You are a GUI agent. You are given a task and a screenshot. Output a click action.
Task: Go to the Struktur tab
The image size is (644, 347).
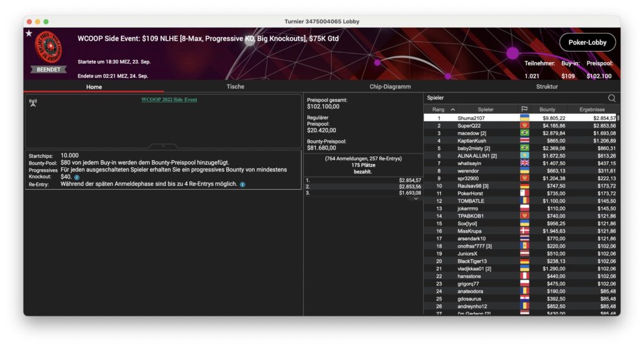[x=547, y=87]
